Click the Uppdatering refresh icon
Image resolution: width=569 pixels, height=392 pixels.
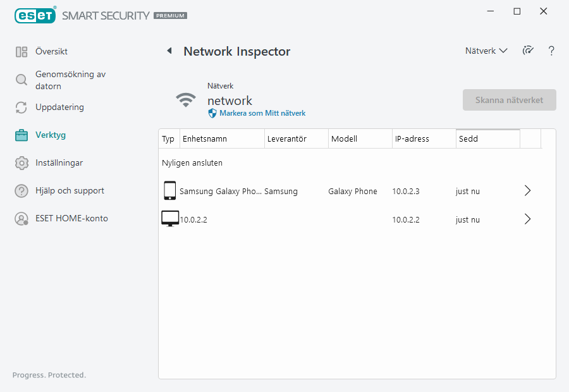coord(21,107)
